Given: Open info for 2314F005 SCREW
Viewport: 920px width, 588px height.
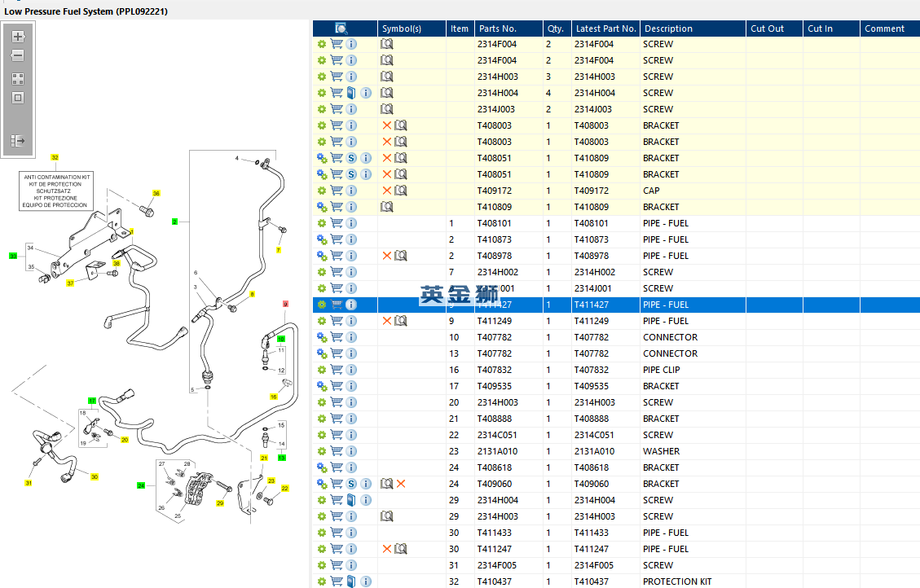Looking at the screenshot, I should (x=351, y=565).
